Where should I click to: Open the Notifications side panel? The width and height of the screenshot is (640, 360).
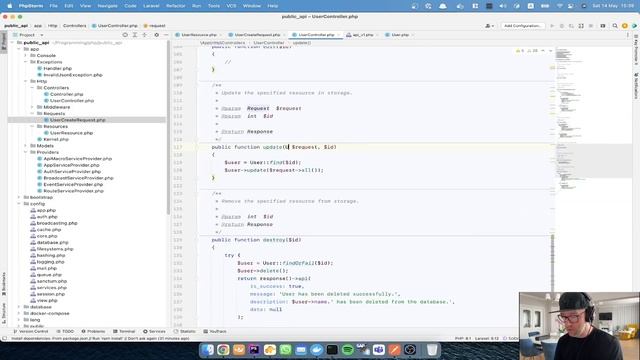tap(636, 86)
